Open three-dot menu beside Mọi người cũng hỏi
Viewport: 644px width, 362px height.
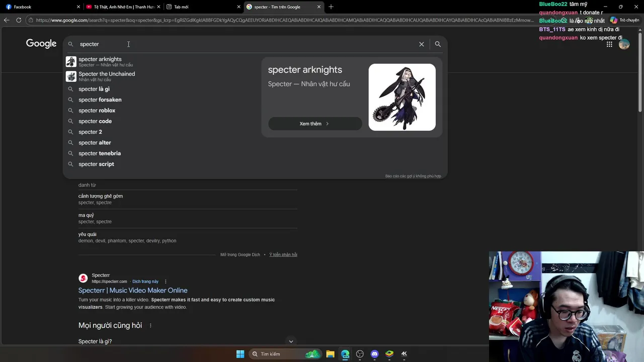click(150, 325)
